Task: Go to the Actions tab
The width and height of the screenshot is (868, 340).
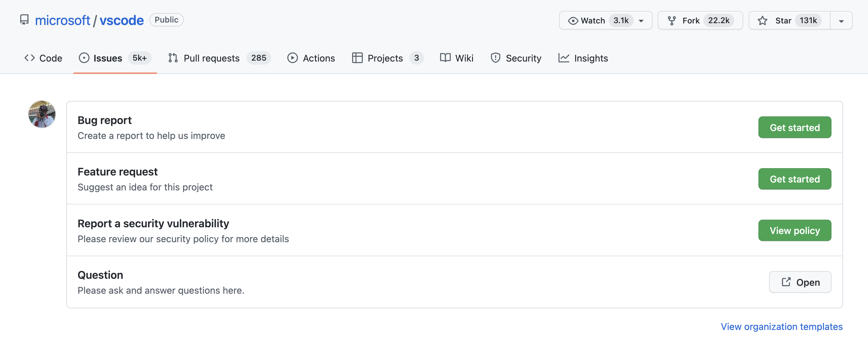Action: [x=311, y=58]
